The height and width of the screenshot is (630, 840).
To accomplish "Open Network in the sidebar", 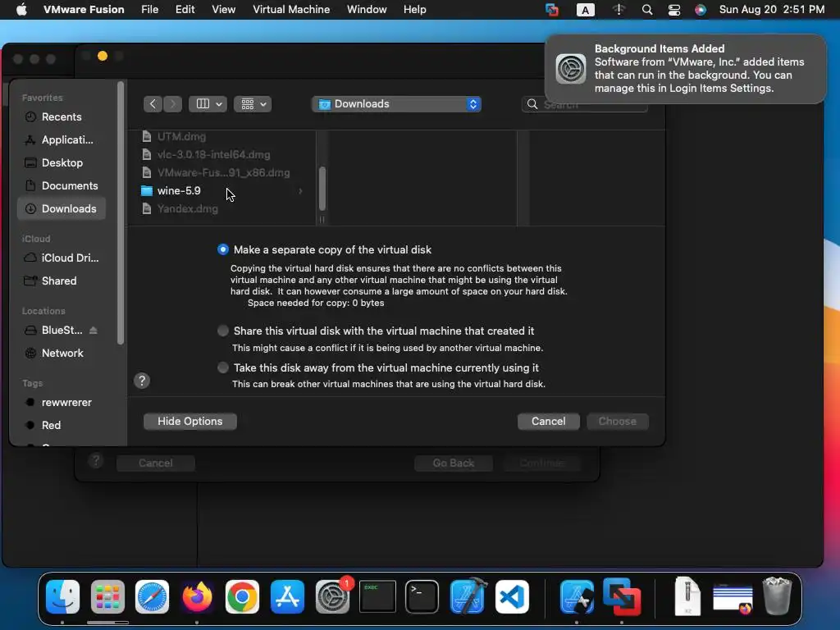I will click(x=62, y=353).
